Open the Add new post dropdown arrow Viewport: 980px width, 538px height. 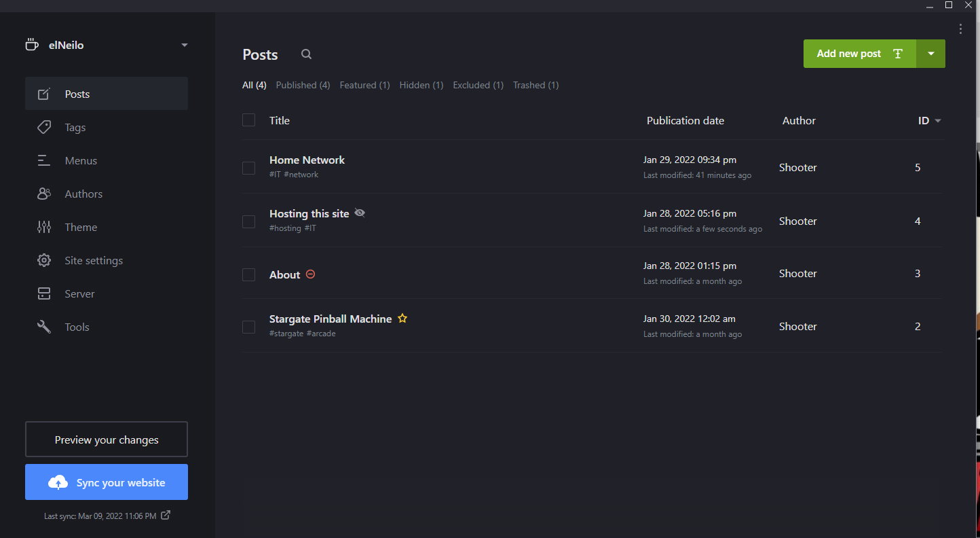pyautogui.click(x=931, y=54)
